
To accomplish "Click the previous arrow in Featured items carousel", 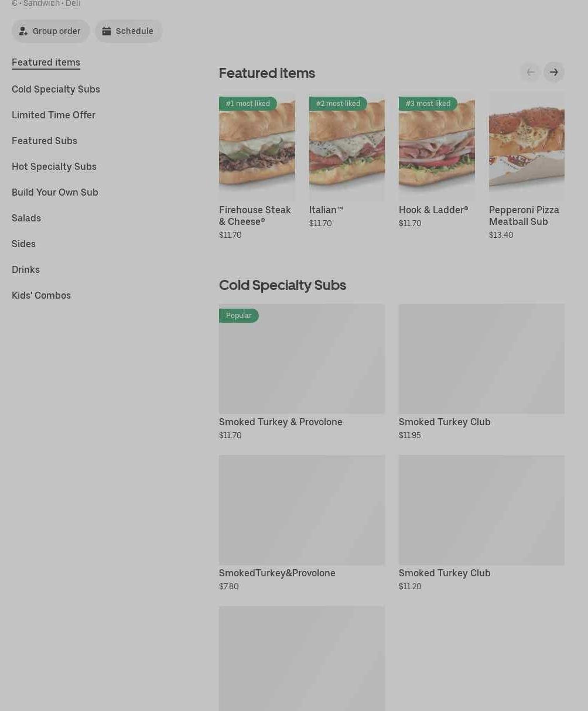I will point(530,72).
